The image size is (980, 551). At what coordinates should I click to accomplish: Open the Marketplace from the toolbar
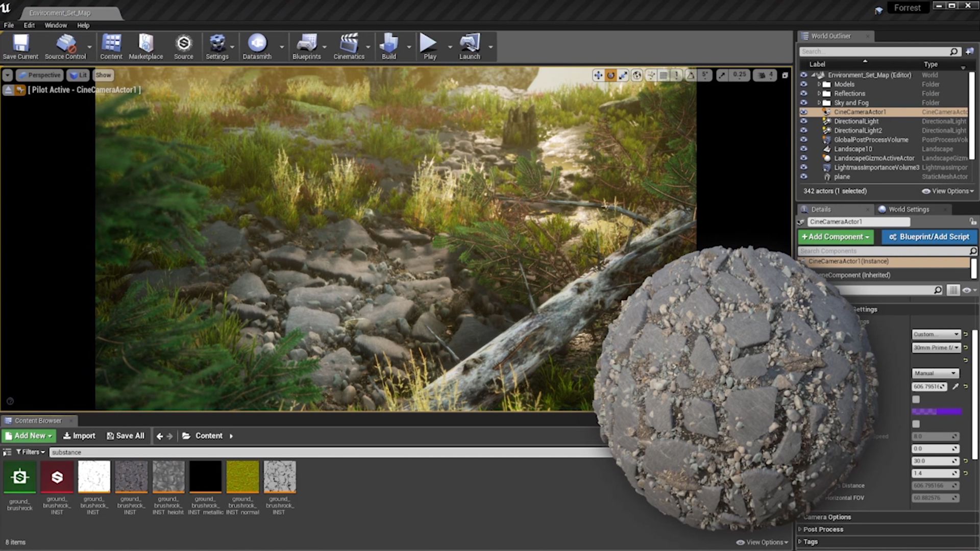[x=145, y=44]
